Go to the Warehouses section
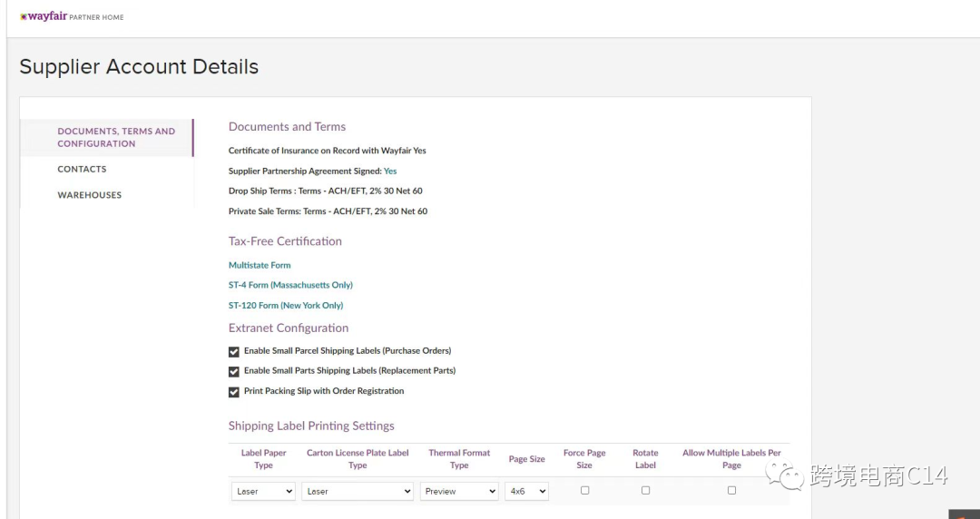Screen dimensions: 980x519 point(89,195)
